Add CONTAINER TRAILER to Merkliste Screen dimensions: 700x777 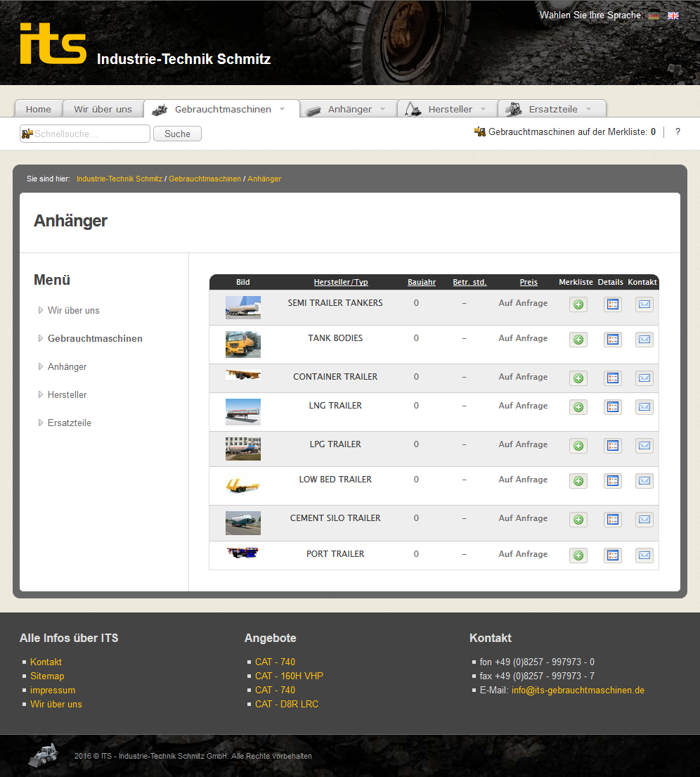[578, 378]
